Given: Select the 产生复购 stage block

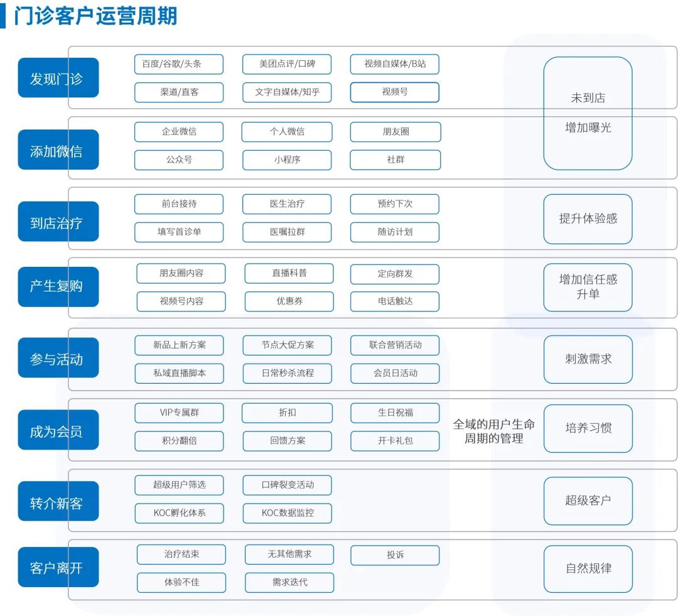Looking at the screenshot, I should click(58, 287).
